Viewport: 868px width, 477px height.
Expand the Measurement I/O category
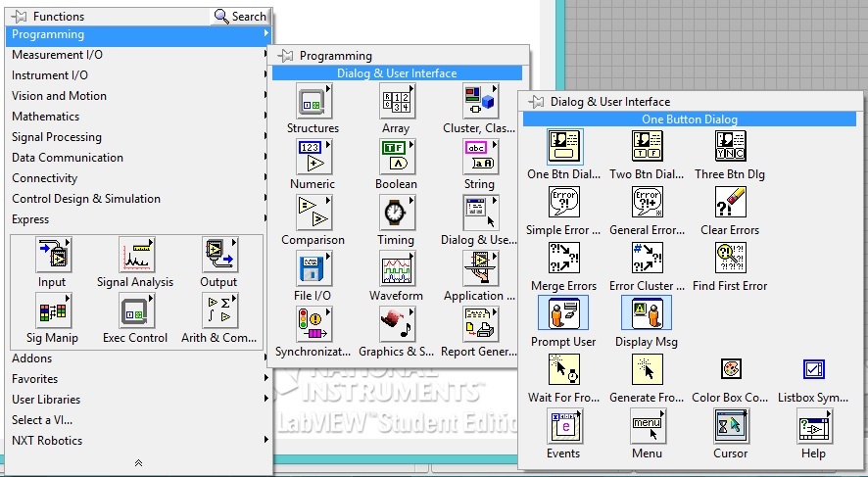pyautogui.click(x=139, y=55)
